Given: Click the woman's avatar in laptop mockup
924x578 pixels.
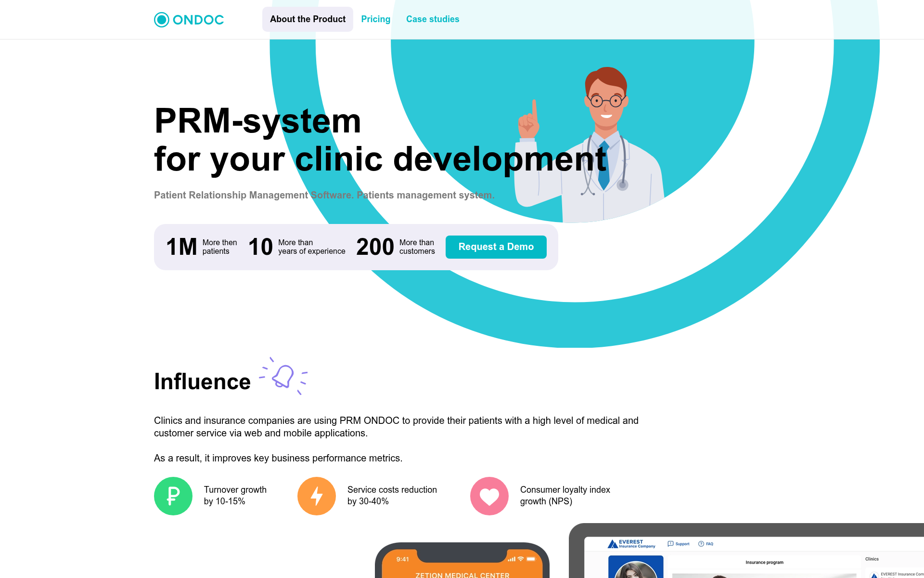Looking at the screenshot, I should click(x=636, y=570).
